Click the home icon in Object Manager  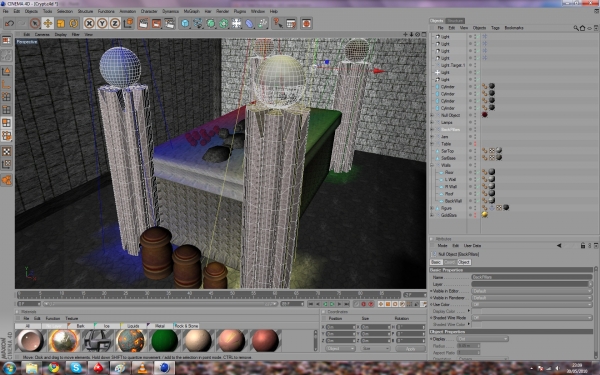[582, 28]
